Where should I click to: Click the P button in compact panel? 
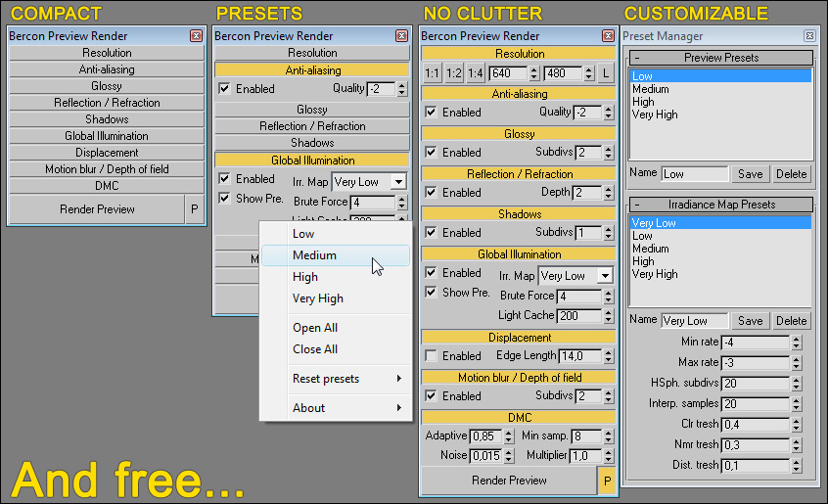194,209
